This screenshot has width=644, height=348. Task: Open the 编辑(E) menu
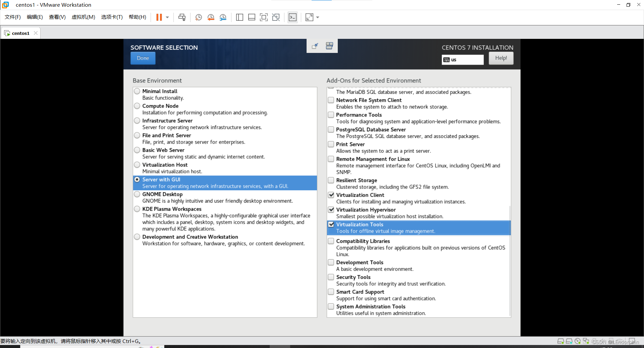click(x=35, y=17)
